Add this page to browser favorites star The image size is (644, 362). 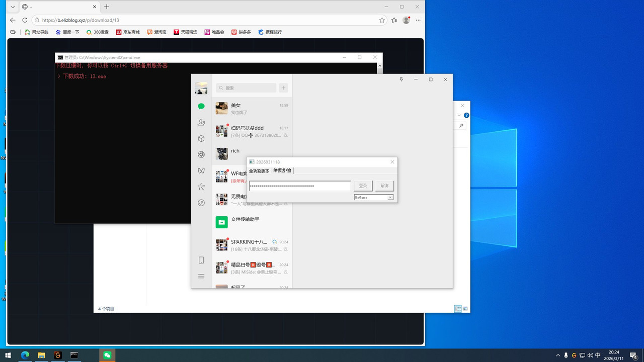(382, 20)
